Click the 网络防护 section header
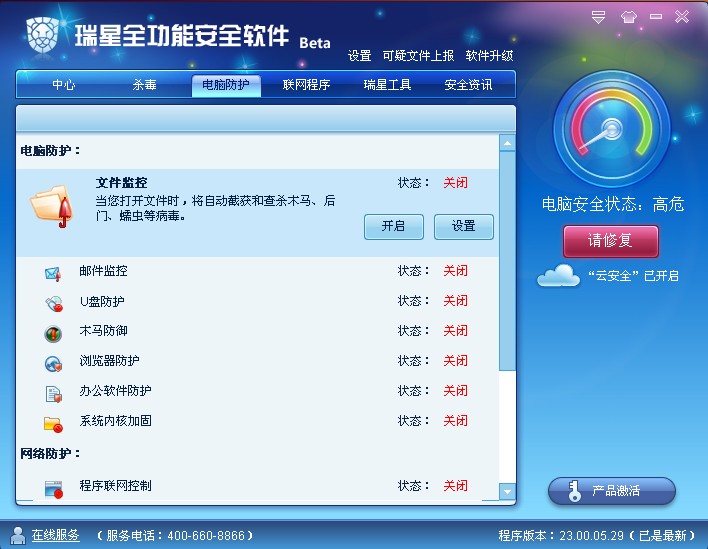 (50, 453)
